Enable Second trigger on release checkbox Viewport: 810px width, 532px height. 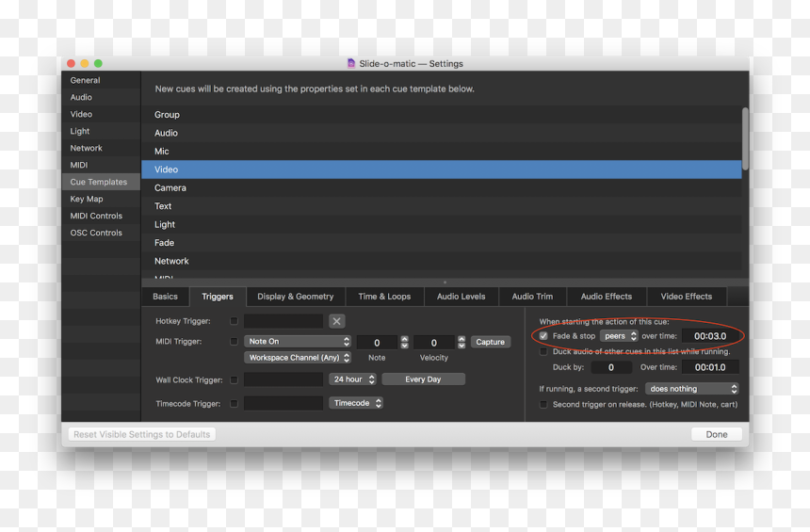click(543, 405)
